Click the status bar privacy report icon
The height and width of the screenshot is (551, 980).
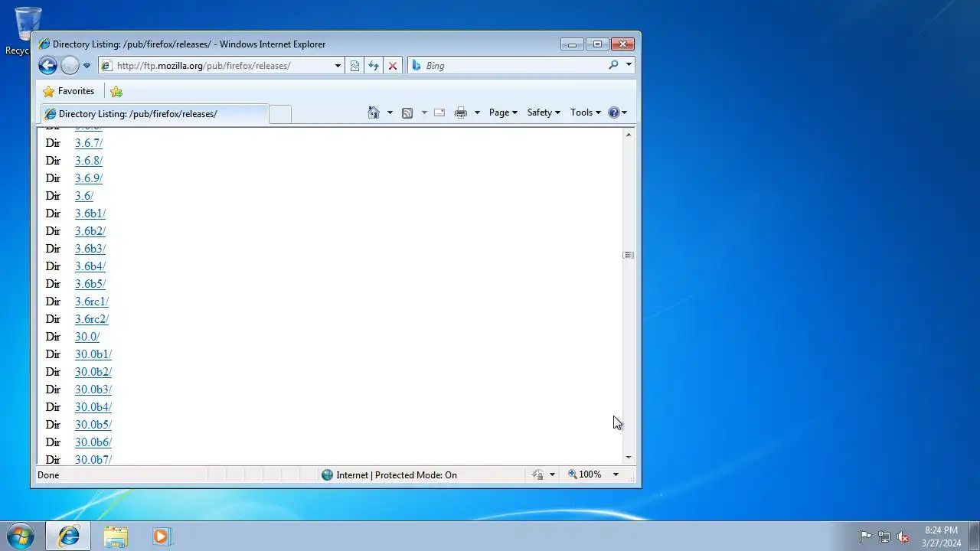pyautogui.click(x=538, y=475)
